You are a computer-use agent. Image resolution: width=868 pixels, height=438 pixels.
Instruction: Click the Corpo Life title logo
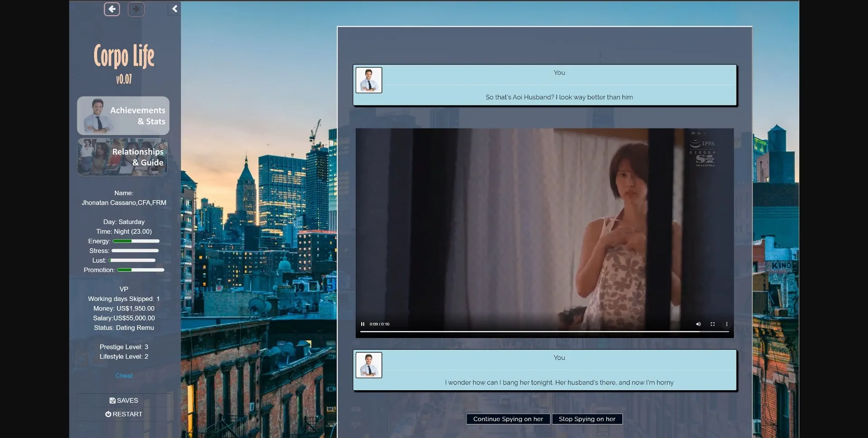coord(124,57)
